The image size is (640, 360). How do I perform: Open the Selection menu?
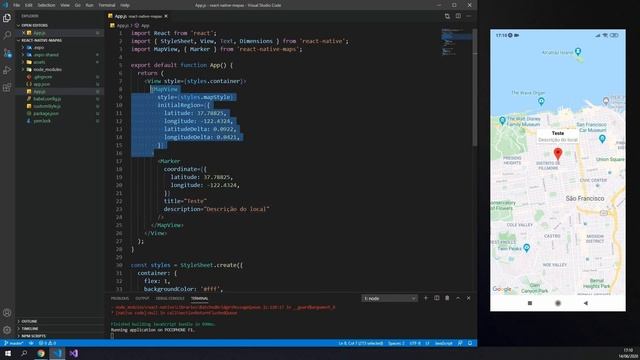pyautogui.click(x=46, y=5)
